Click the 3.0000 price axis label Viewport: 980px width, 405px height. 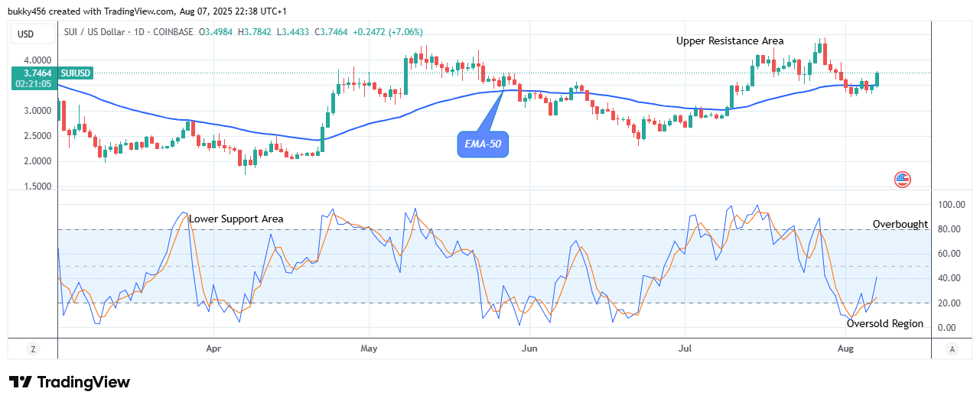36,111
